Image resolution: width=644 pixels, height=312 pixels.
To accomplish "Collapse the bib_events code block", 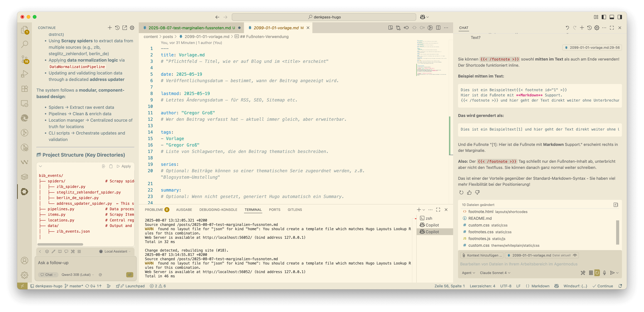I will (40, 166).
